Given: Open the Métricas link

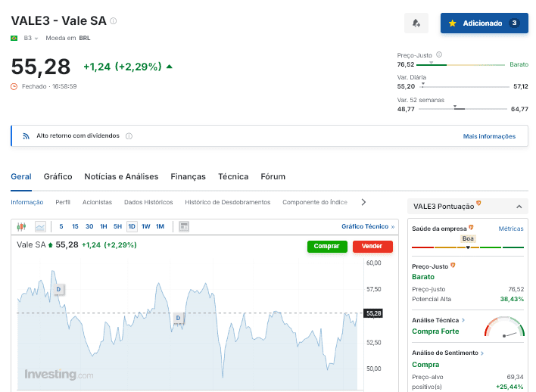Looking at the screenshot, I should click(x=511, y=229).
